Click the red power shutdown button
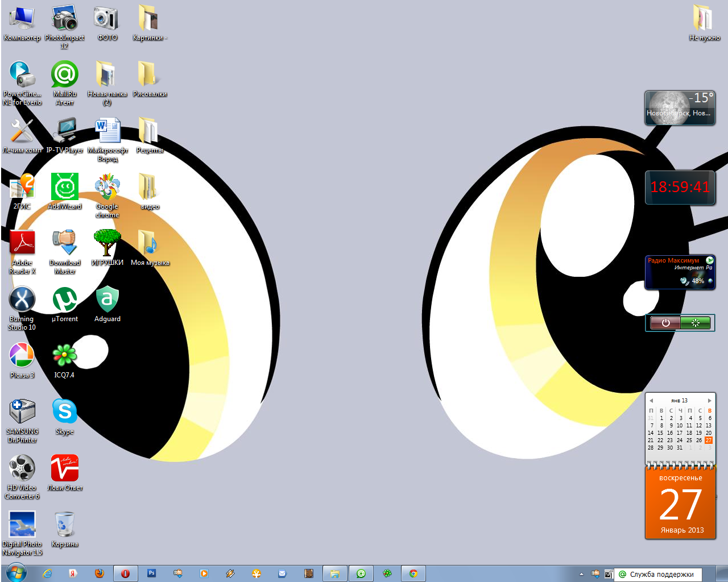 point(665,323)
